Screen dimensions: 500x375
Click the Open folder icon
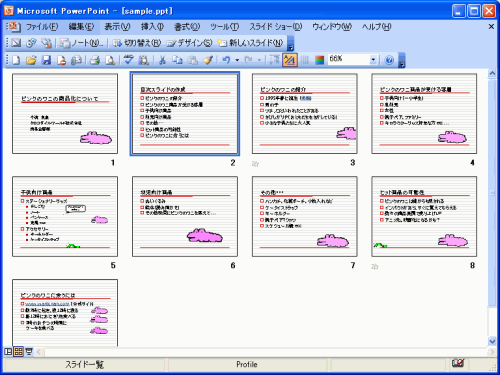(x=31, y=60)
